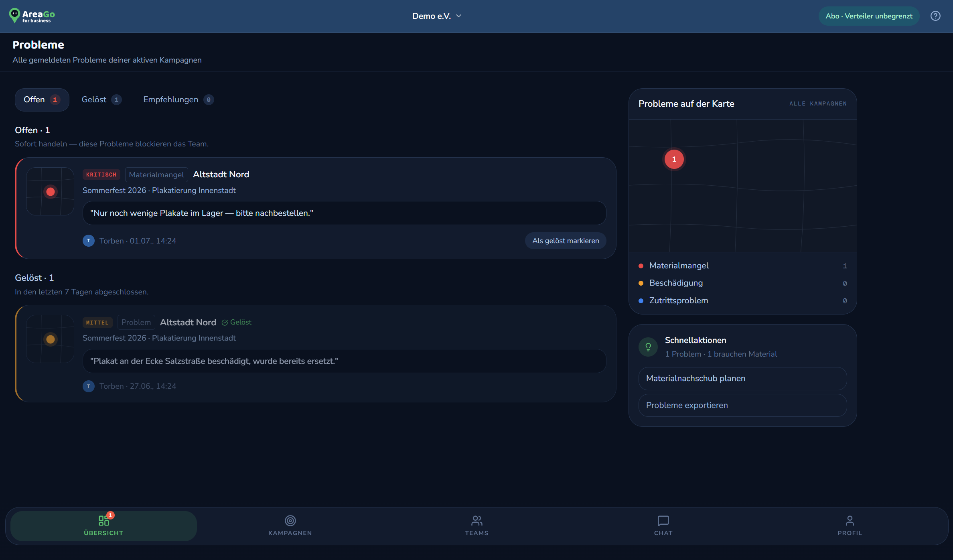Click the red map thumbnail of the Materialmangel problem
Screen dimensions: 953x560
(x=50, y=191)
